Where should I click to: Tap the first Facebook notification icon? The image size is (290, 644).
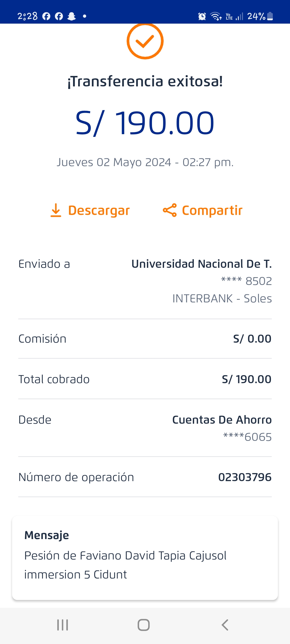[x=46, y=16]
